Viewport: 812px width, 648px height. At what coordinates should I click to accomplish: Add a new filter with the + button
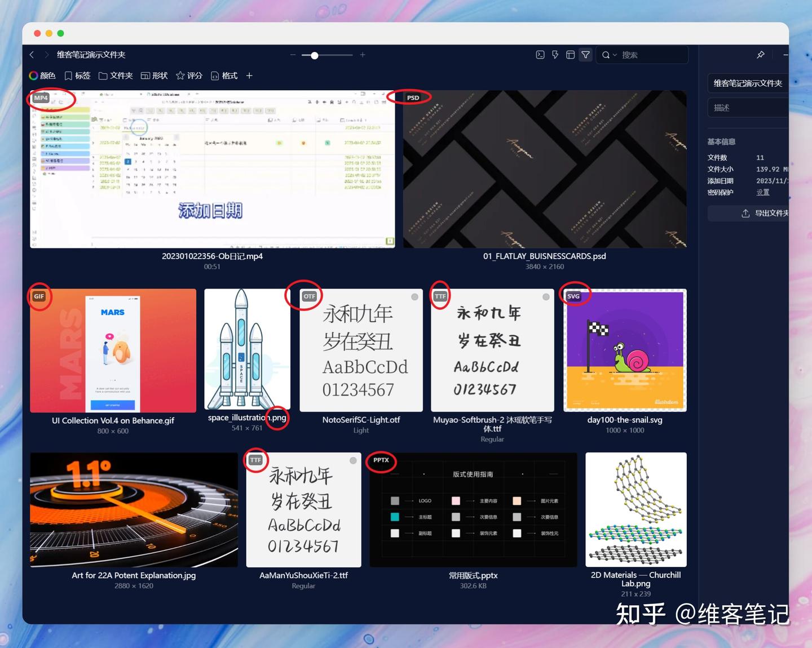[x=249, y=75]
